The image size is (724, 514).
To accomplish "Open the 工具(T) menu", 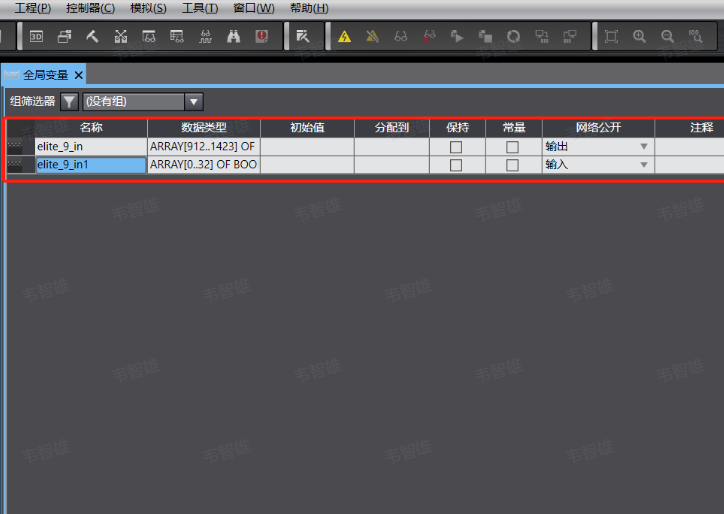I will tap(200, 8).
